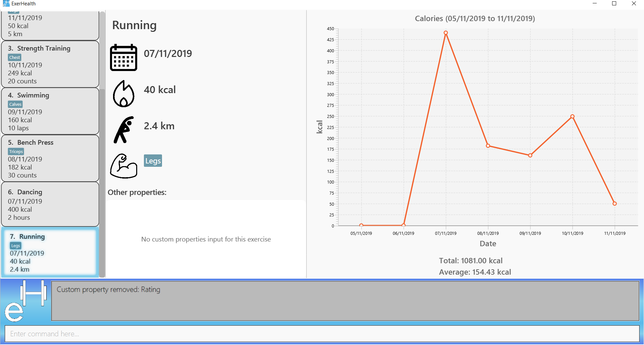
Task: Click the 10 laps text on Swimming
Action: [18, 128]
